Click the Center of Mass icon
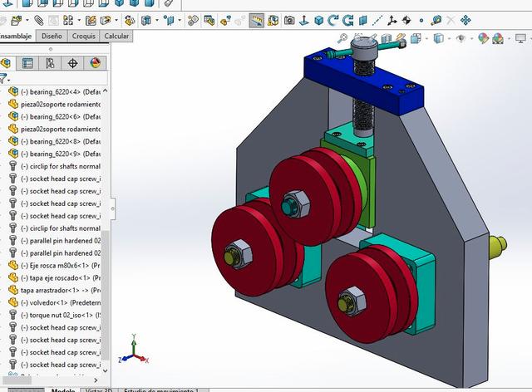 click(406, 21)
